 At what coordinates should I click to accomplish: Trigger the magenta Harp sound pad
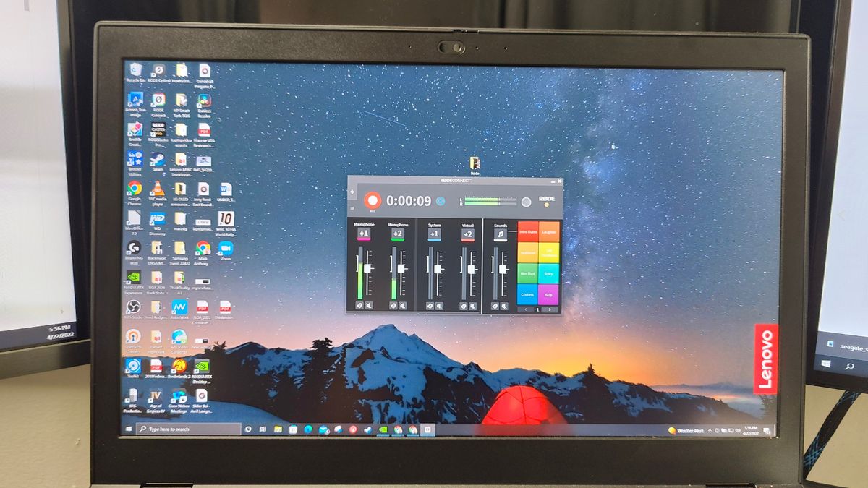548,294
